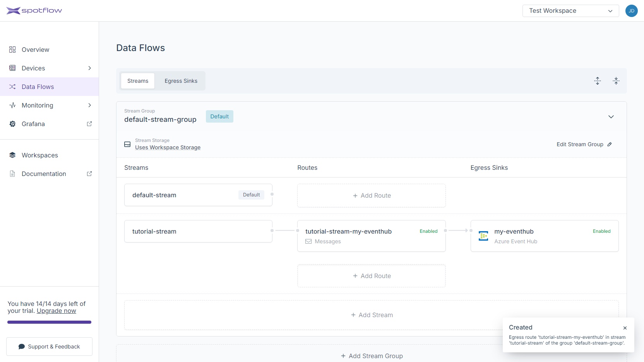
Task: Click the Messages envelope icon
Action: click(x=308, y=241)
